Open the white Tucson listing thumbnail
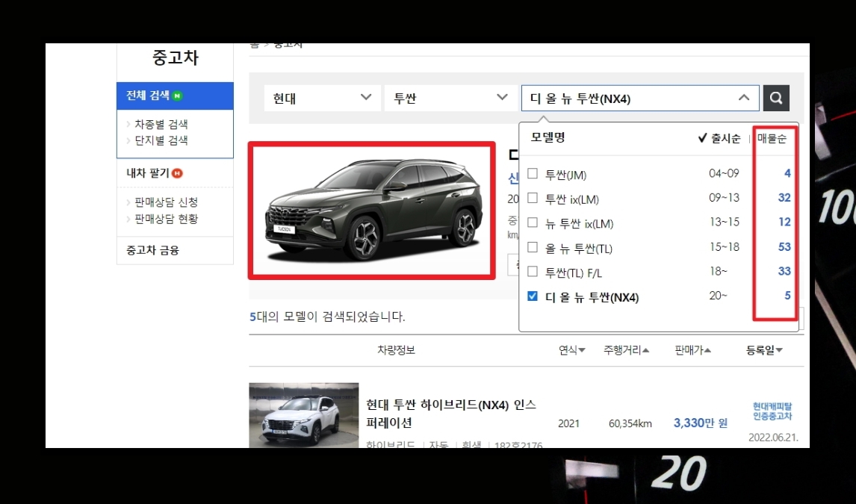Viewport: 856px width, 504px height. [x=303, y=415]
